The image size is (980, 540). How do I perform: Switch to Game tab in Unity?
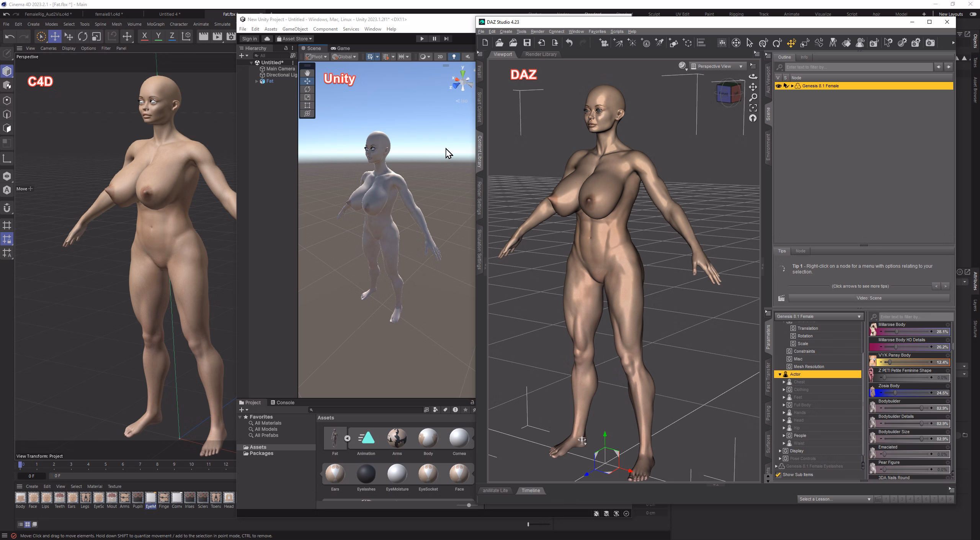click(340, 48)
